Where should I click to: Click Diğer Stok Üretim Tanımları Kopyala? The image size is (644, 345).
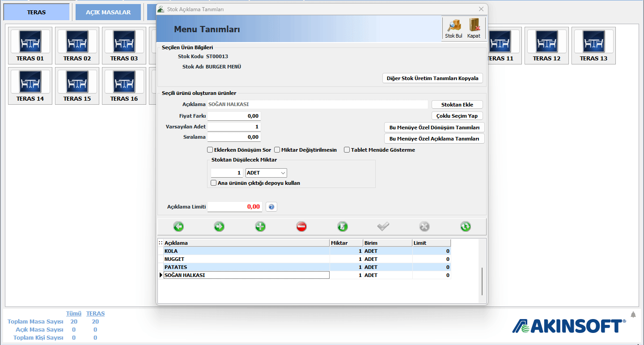pos(432,78)
